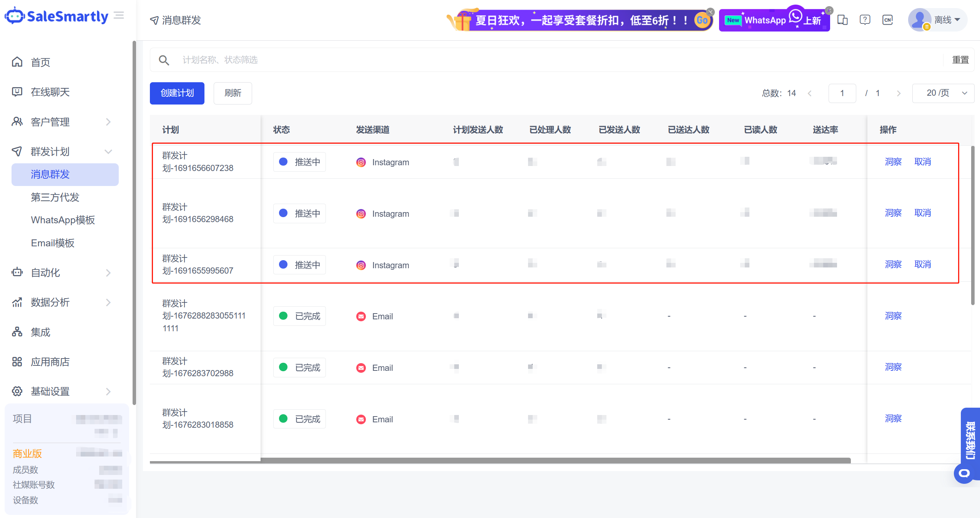Open the 20/页 page size dropdown
Image resolution: width=980 pixels, height=518 pixels.
click(943, 93)
